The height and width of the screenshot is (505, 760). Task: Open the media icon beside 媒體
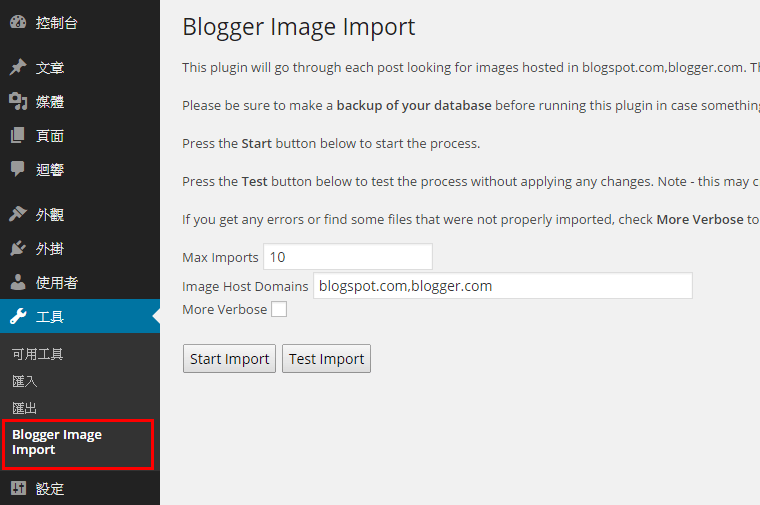pyautogui.click(x=18, y=101)
